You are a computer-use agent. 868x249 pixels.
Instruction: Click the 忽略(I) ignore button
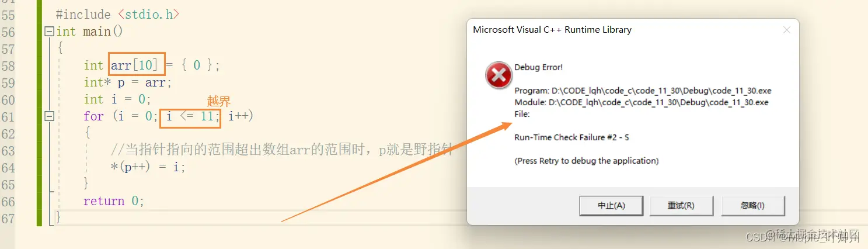(x=753, y=206)
